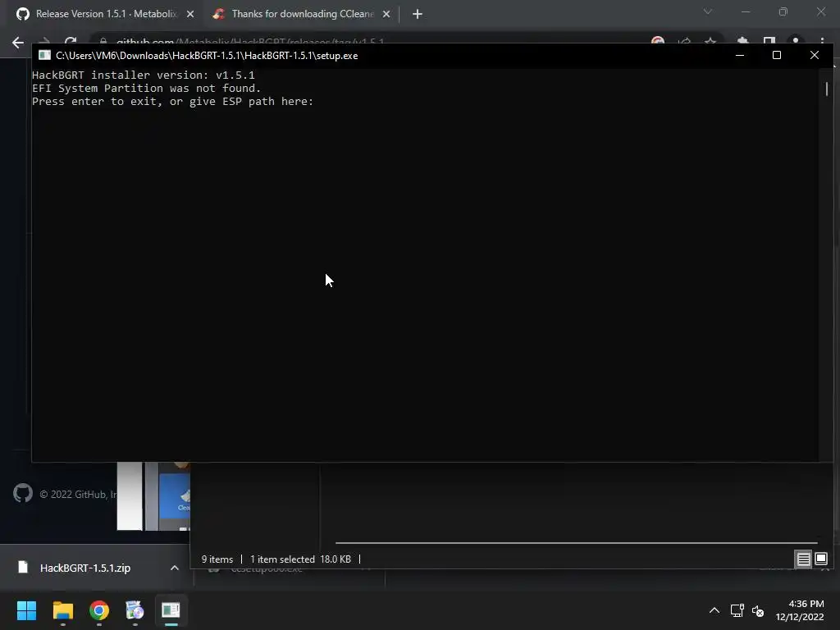
Task: Open muted volume icon in system tray
Action: click(x=757, y=610)
